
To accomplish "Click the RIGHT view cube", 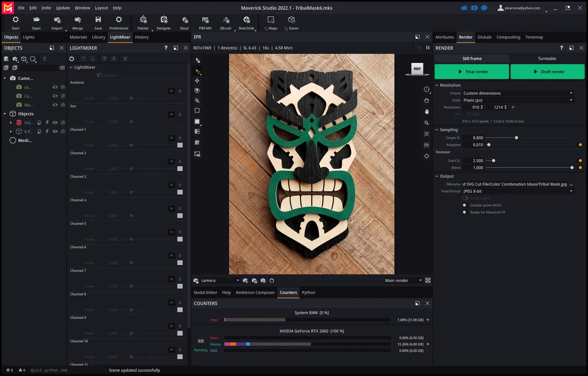I will pyautogui.click(x=417, y=69).
